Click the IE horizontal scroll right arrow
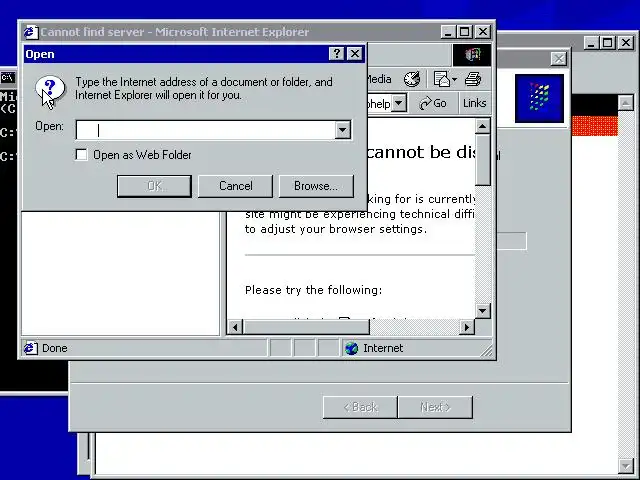This screenshot has height=480, width=640. point(467,327)
